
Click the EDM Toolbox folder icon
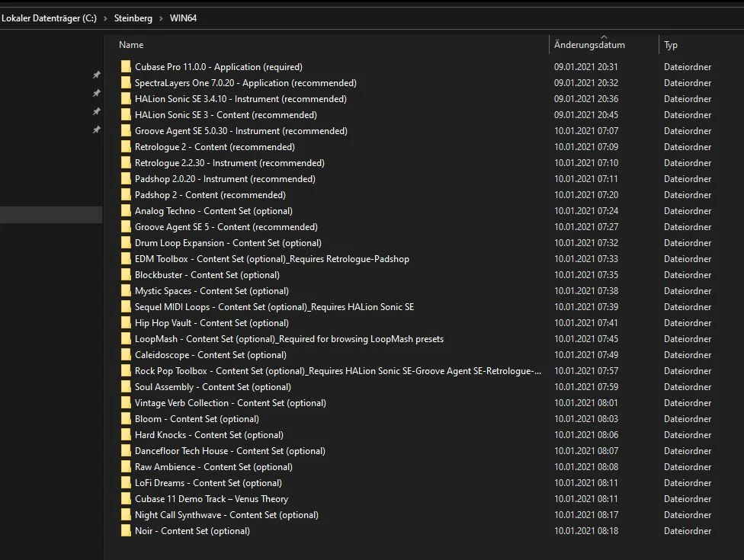tap(126, 259)
